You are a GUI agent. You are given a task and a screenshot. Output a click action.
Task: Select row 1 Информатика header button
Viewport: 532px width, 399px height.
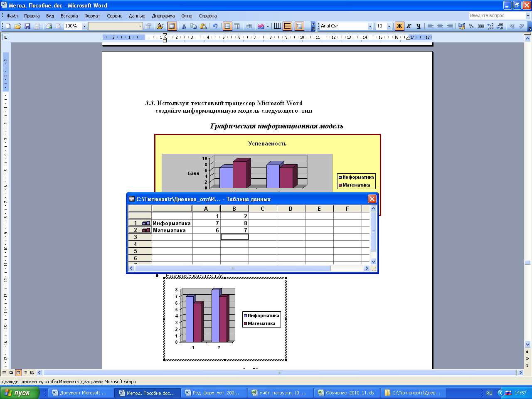pyautogui.click(x=140, y=223)
